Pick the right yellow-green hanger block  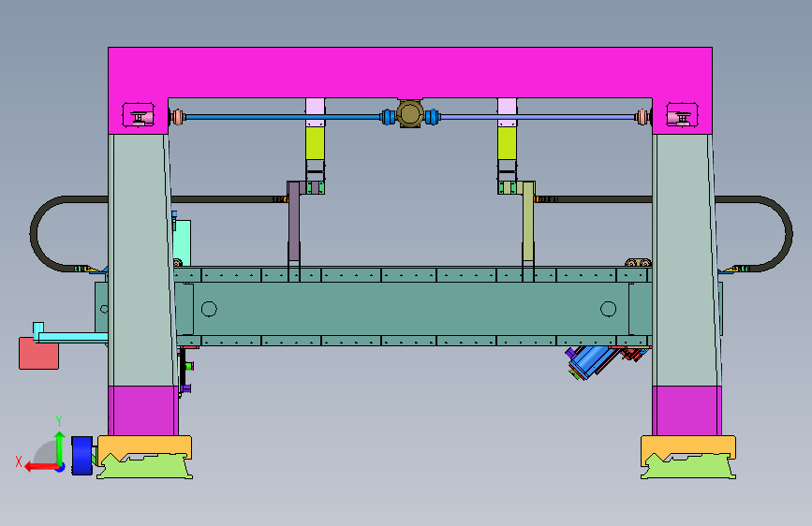[x=507, y=143]
